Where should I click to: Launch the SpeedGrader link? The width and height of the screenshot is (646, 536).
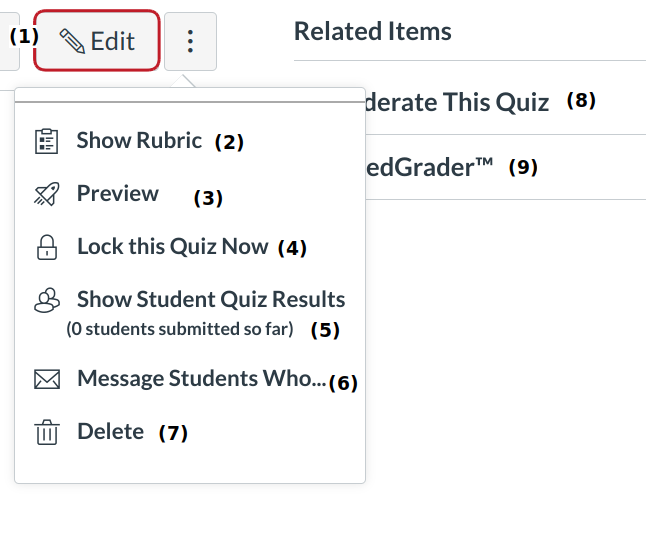(430, 168)
